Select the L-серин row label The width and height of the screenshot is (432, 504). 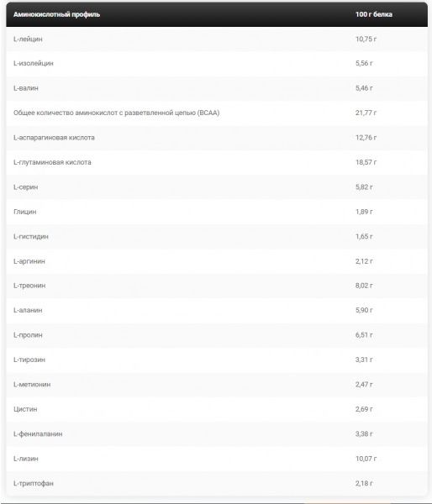[x=26, y=187]
